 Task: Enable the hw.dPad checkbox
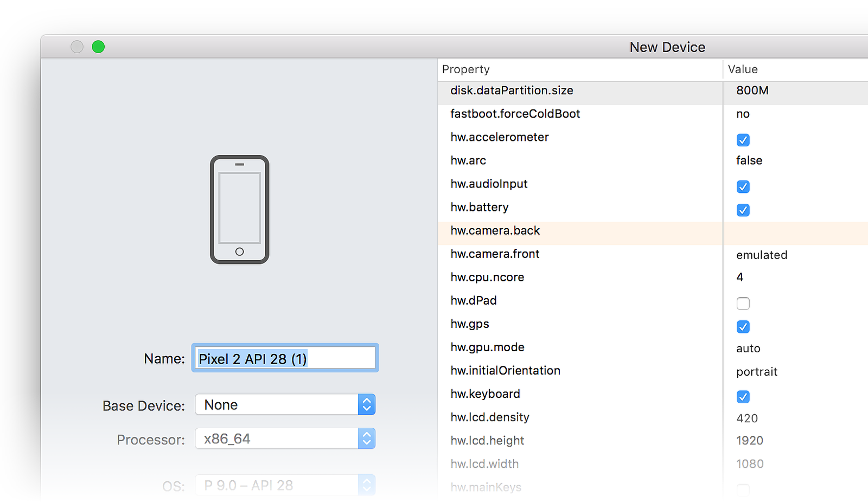pos(743,304)
